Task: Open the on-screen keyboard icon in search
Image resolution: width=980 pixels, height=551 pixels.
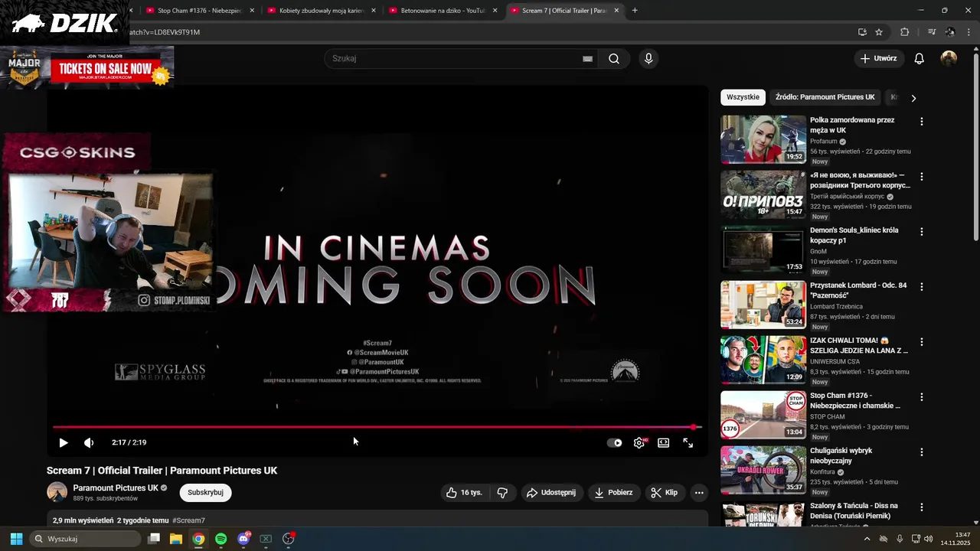Action: click(587, 58)
